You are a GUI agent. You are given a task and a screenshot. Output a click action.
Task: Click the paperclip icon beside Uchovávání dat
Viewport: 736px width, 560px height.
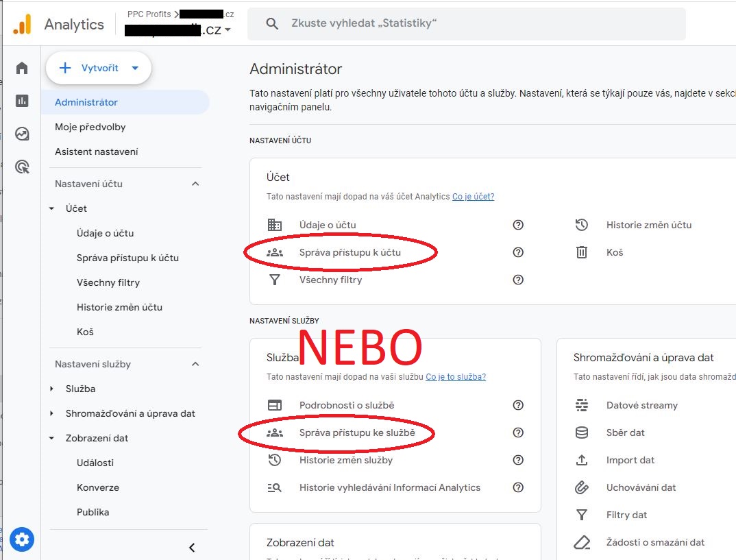[x=582, y=488]
